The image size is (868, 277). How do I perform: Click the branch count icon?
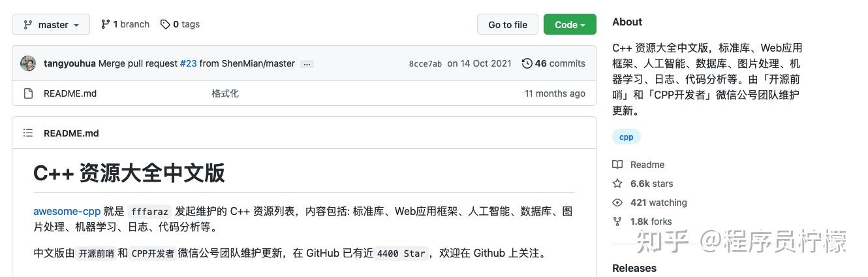tap(105, 24)
